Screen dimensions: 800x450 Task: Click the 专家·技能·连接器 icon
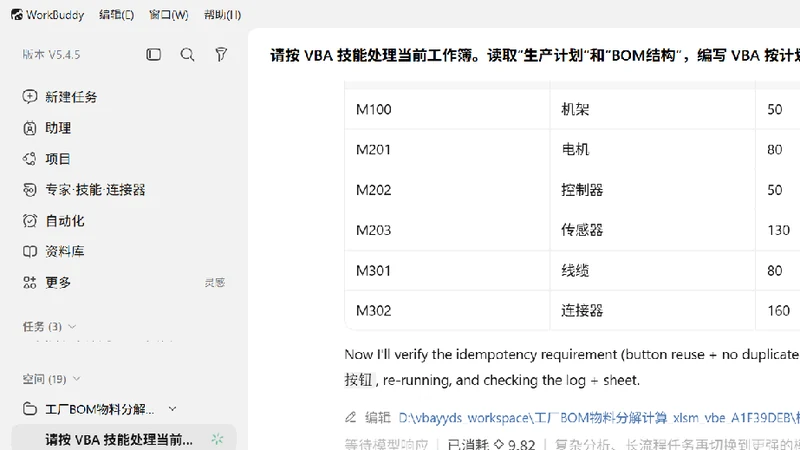click(30, 190)
